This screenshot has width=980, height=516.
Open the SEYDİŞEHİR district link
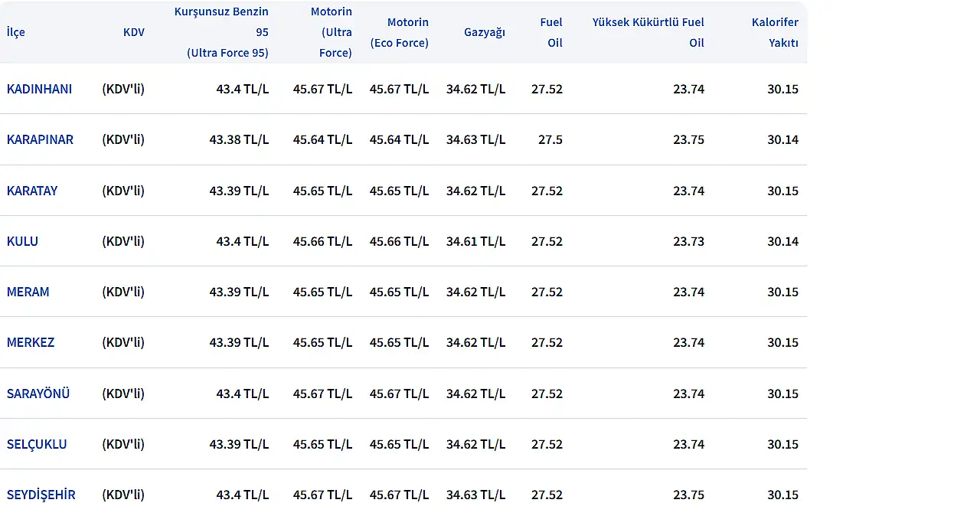tap(41, 495)
